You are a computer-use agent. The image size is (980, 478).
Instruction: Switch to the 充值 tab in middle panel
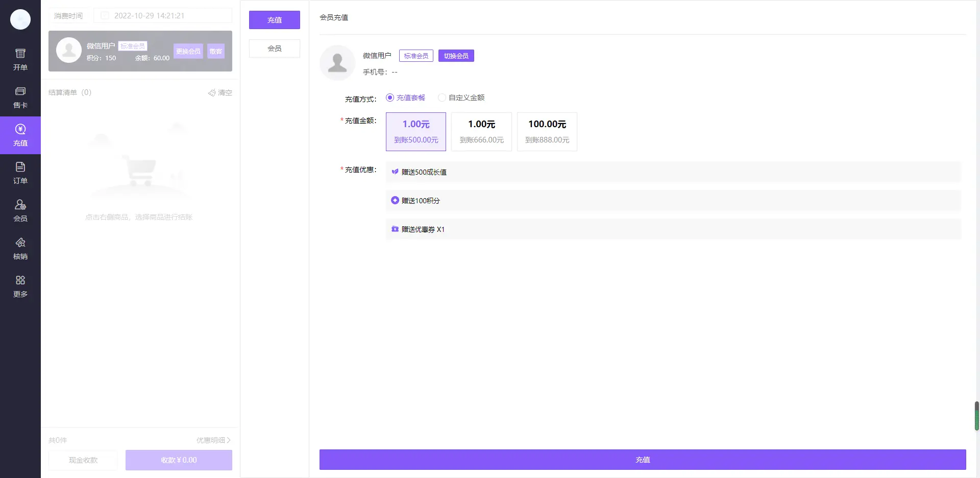click(275, 20)
